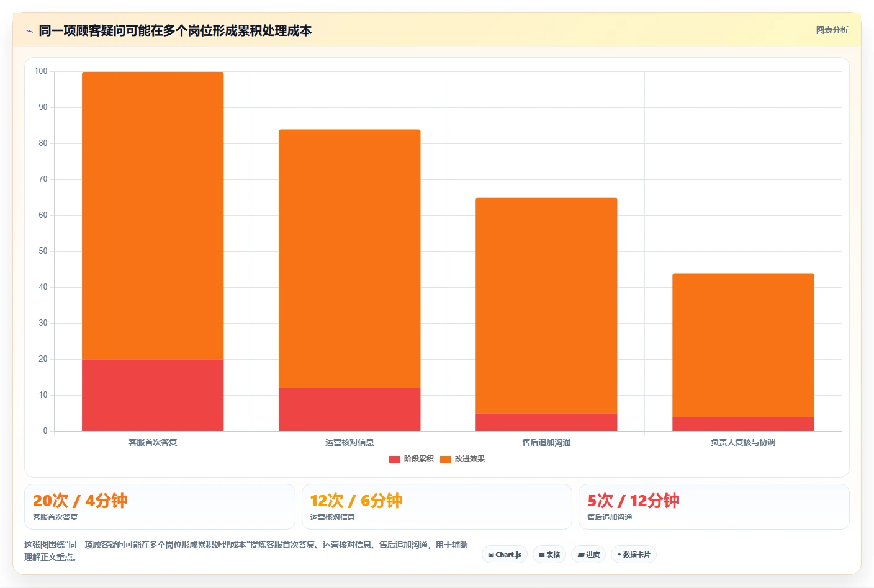
Task: Click the 12次 / 6分钟 stat card
Action: (437, 507)
